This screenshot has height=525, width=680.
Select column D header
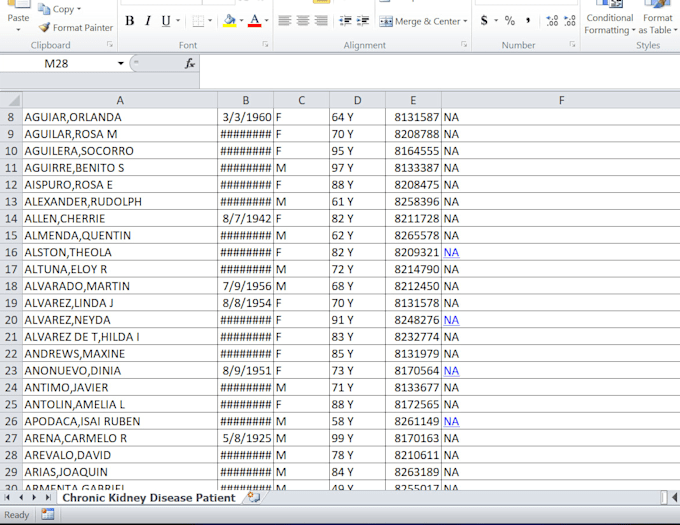click(x=357, y=100)
